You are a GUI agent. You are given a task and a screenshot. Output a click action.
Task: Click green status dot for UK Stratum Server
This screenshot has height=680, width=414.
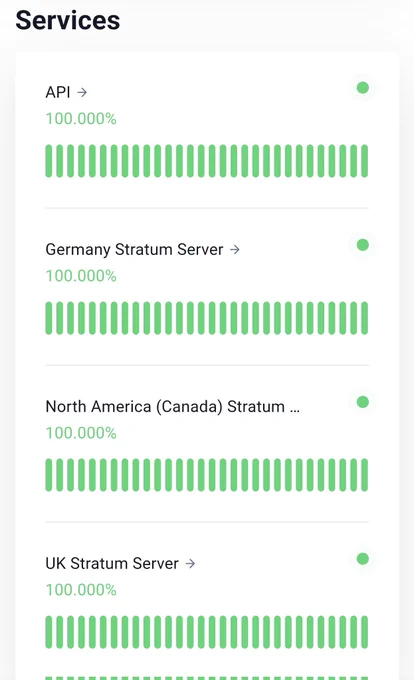[363, 559]
